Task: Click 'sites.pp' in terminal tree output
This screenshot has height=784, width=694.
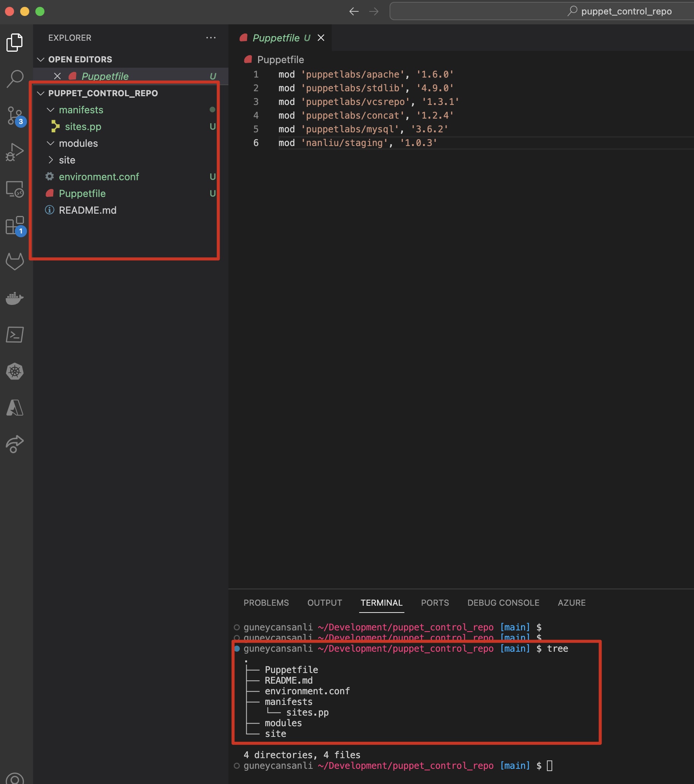Action: (x=307, y=712)
